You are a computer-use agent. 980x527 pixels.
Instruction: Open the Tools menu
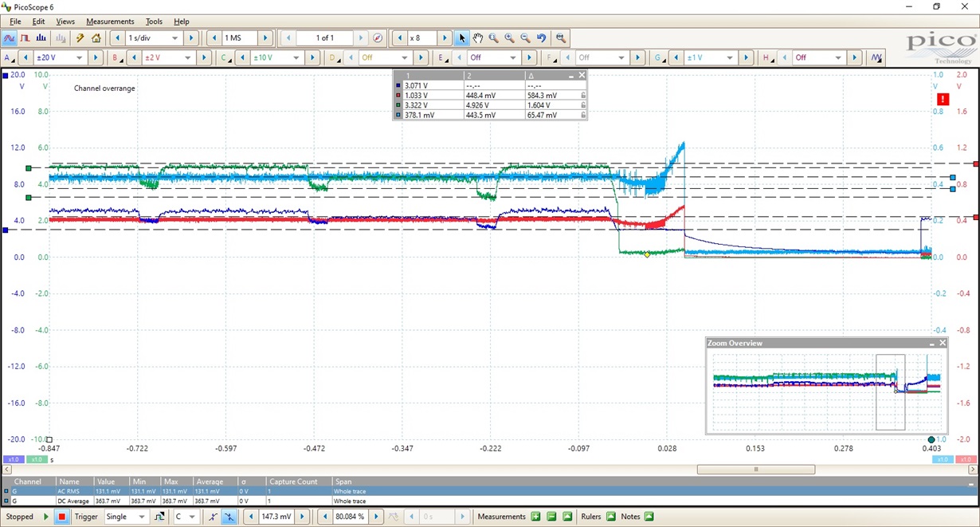[x=154, y=22]
